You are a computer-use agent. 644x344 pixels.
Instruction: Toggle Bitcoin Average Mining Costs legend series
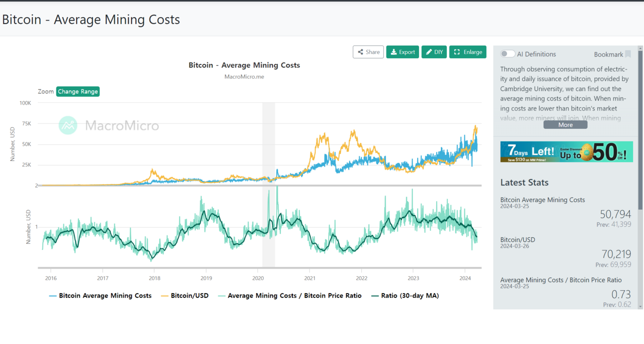click(100, 296)
